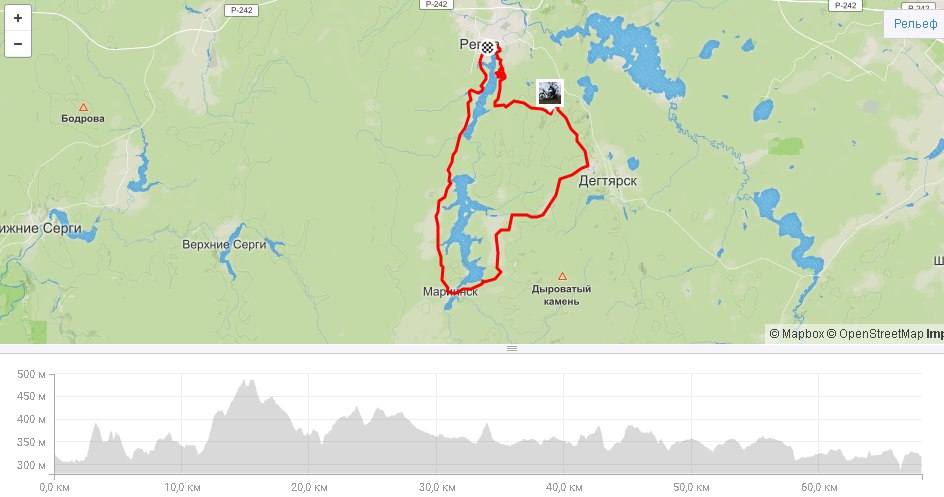Screen dimensions: 944x497
Task: Click the Дыроватый камень peak triangle icon
Action: tap(562, 276)
